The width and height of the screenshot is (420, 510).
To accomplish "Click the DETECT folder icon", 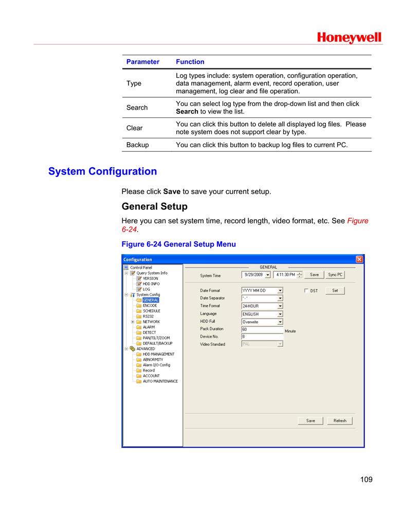I will (139, 332).
